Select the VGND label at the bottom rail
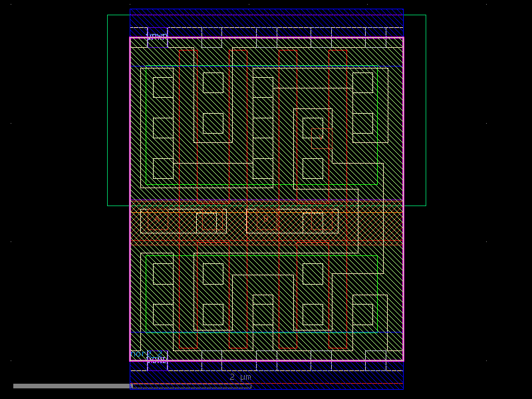The width and height of the screenshot is (532, 399). (158, 360)
